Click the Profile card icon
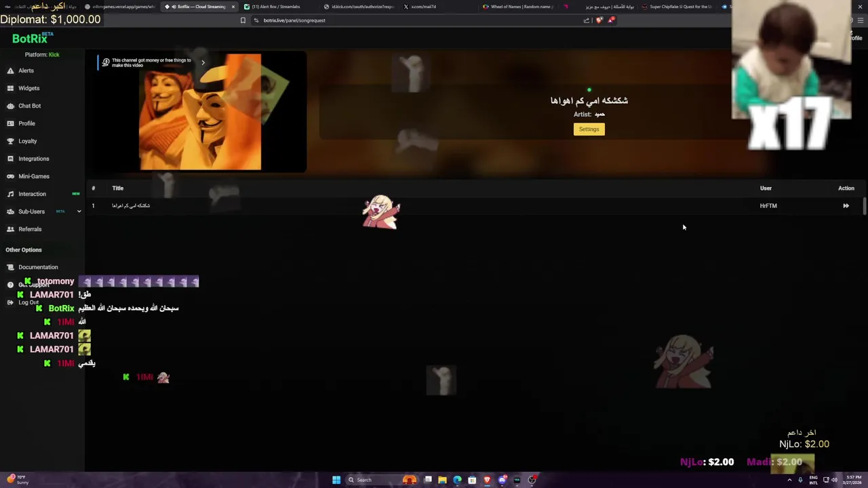 coord(10,123)
